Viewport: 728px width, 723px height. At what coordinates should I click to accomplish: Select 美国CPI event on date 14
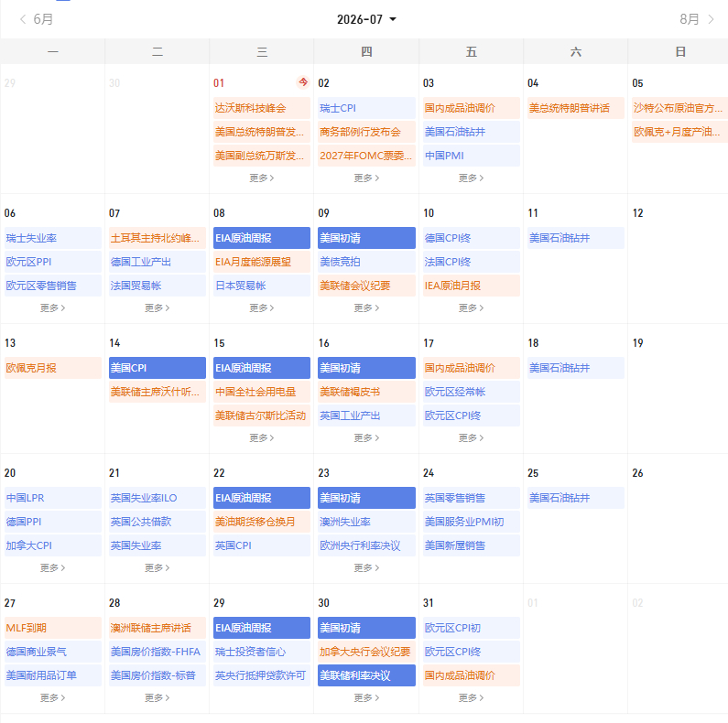tap(158, 368)
